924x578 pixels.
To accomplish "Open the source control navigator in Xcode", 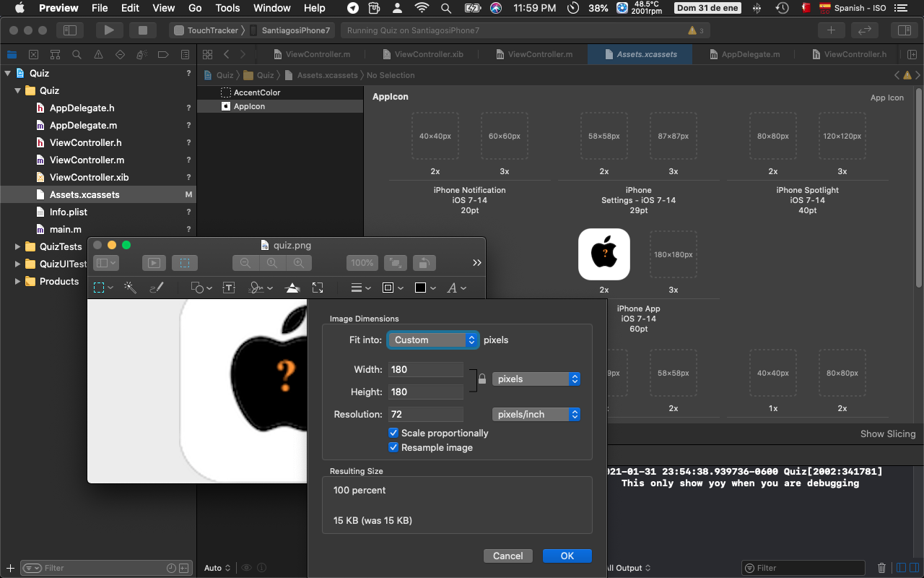I will point(33,54).
